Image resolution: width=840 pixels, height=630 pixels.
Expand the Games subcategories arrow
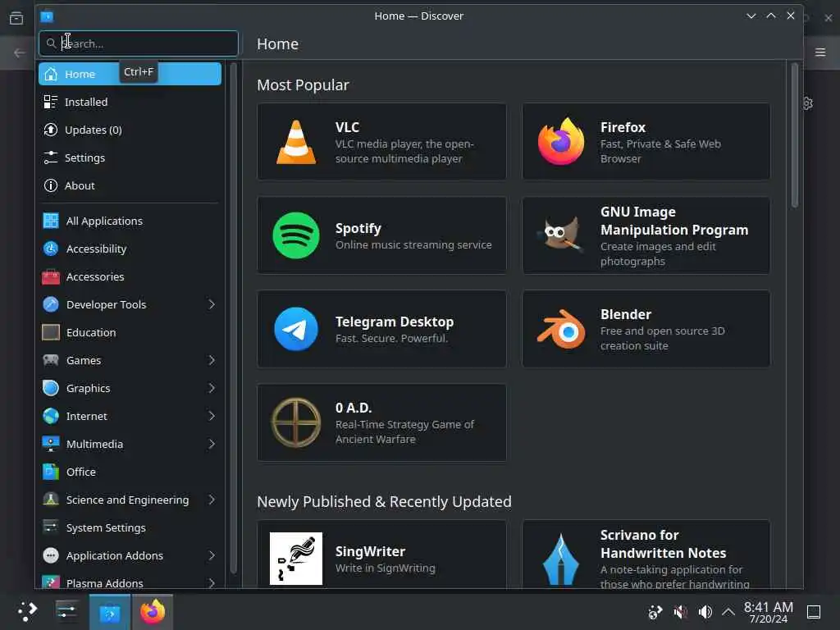click(212, 360)
